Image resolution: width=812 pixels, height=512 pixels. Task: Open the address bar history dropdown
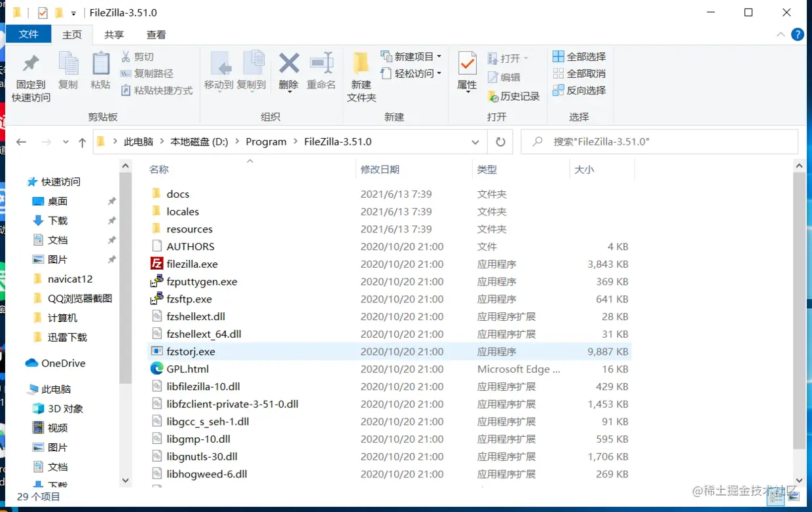click(x=475, y=141)
